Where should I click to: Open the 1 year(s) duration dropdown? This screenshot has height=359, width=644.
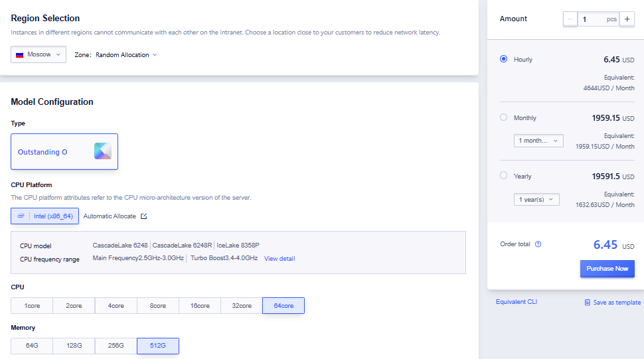(x=536, y=199)
